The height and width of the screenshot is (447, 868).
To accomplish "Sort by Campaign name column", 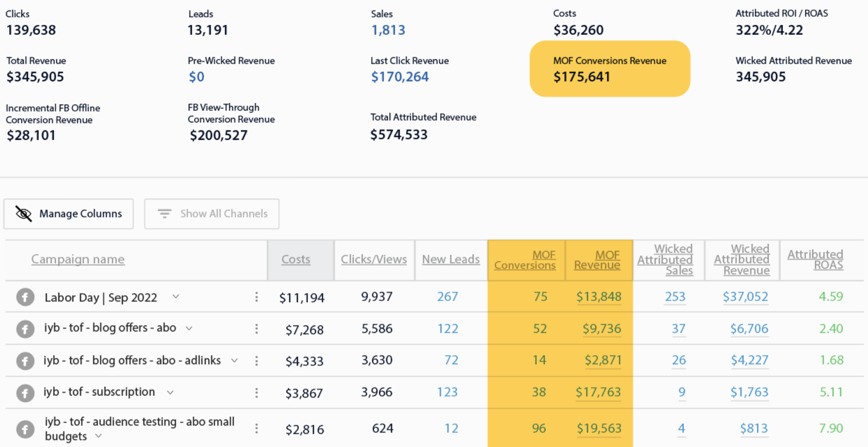I will (x=78, y=259).
